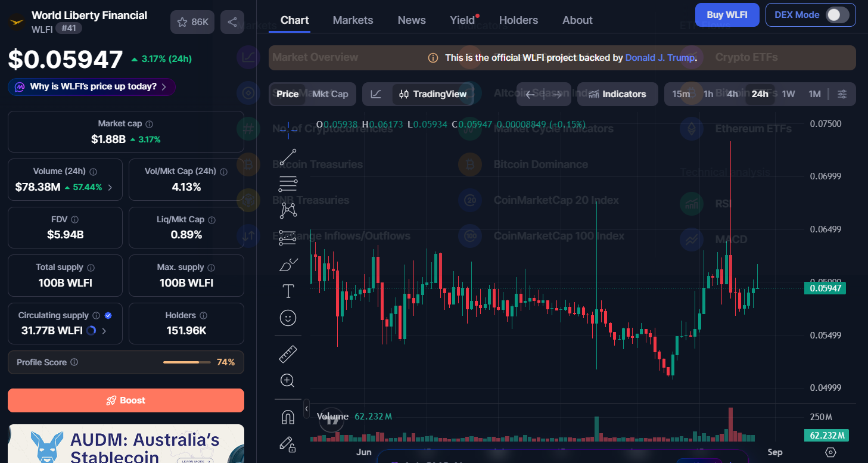Set chart interval to 15m
The image size is (868, 463).
[681, 94]
